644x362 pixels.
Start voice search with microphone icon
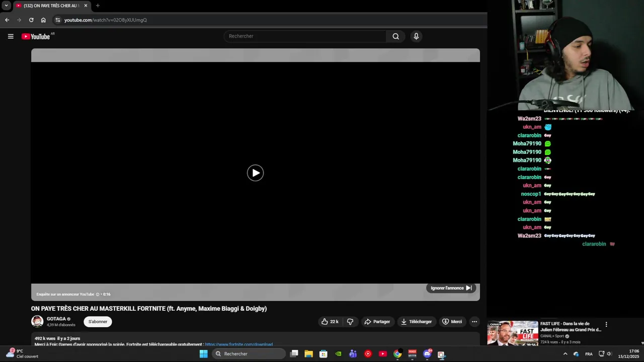[416, 36]
